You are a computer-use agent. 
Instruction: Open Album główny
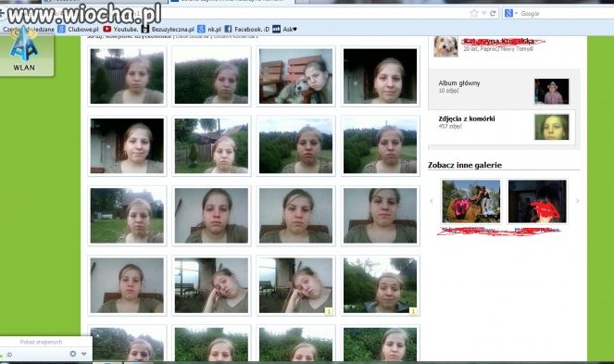click(x=459, y=83)
